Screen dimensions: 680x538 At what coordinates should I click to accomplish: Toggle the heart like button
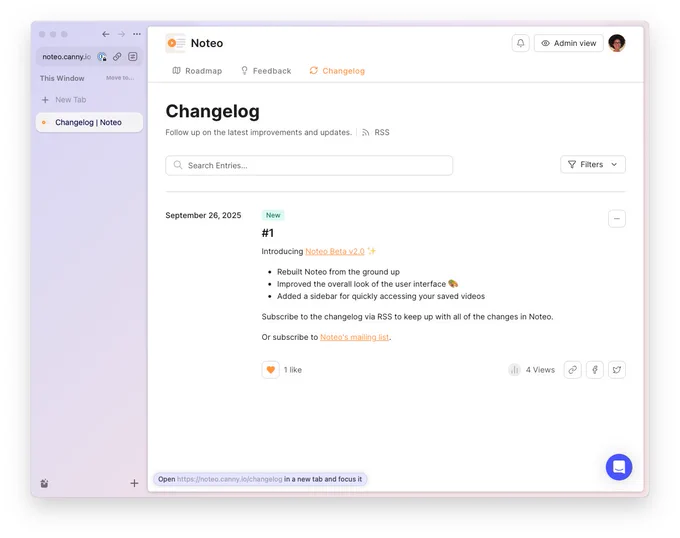(x=271, y=370)
